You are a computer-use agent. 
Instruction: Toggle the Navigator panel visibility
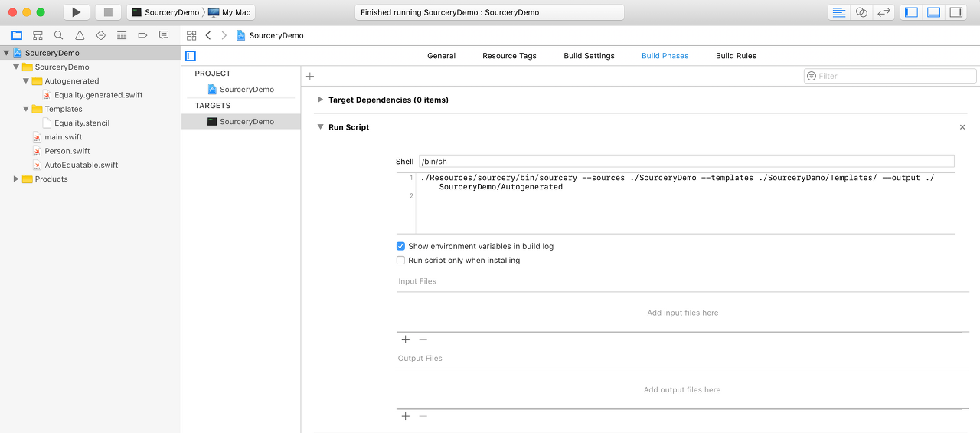pos(911,12)
